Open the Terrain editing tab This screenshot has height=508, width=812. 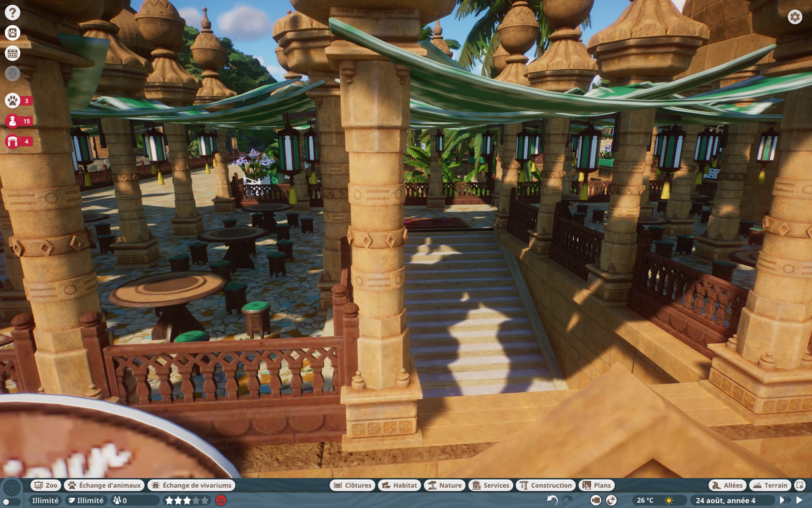click(x=770, y=485)
